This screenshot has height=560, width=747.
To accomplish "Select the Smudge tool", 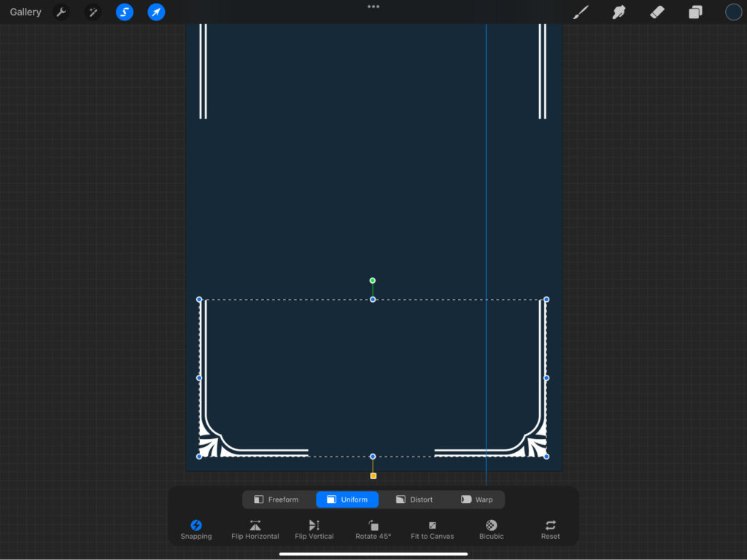I will click(x=619, y=12).
